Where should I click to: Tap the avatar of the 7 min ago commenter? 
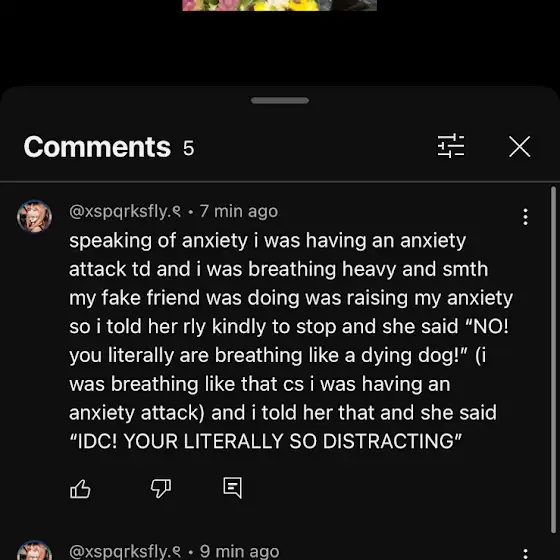pyautogui.click(x=34, y=216)
